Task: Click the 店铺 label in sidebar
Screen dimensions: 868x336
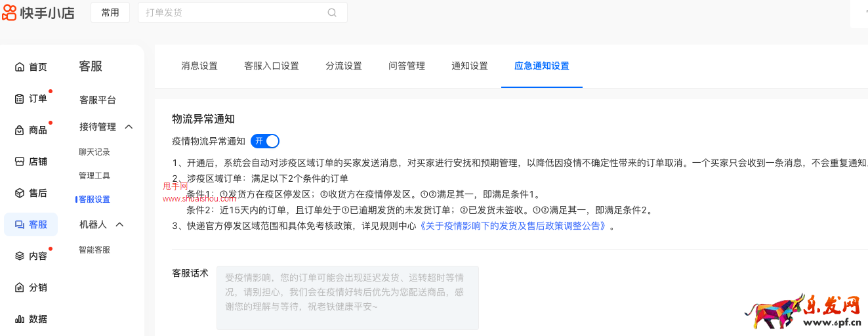Action: point(38,161)
